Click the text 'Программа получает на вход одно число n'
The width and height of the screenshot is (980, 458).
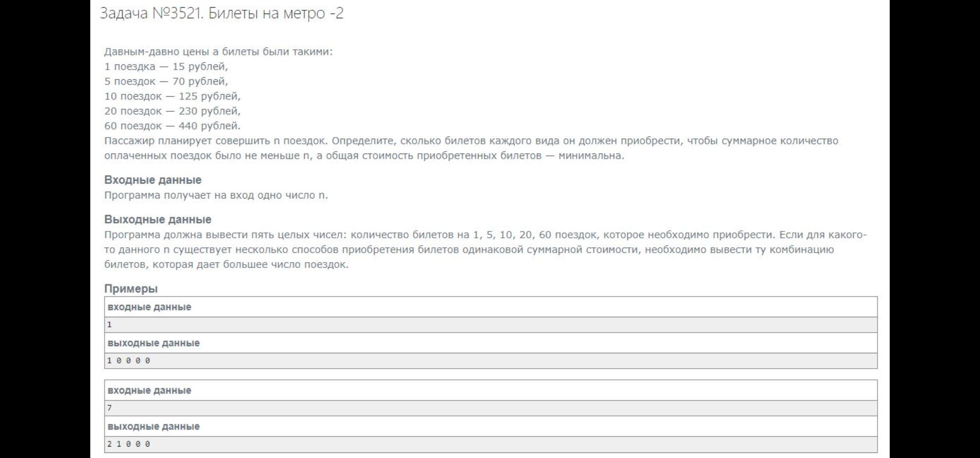point(216,195)
